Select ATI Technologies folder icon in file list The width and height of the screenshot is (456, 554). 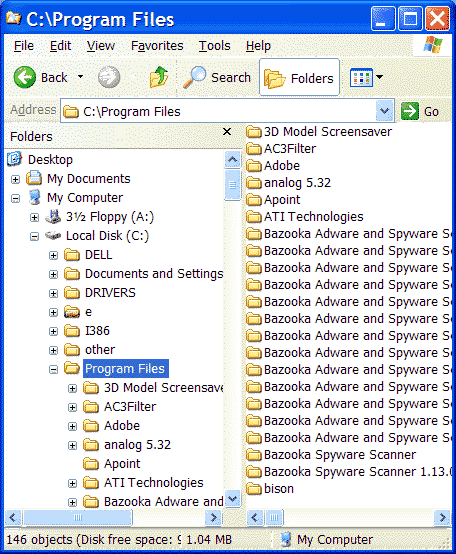point(254,217)
